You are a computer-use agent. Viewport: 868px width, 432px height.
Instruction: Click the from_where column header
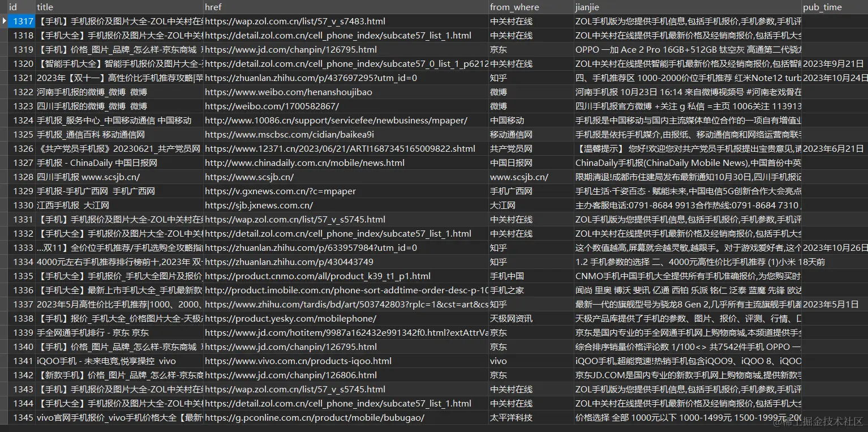(531, 7)
